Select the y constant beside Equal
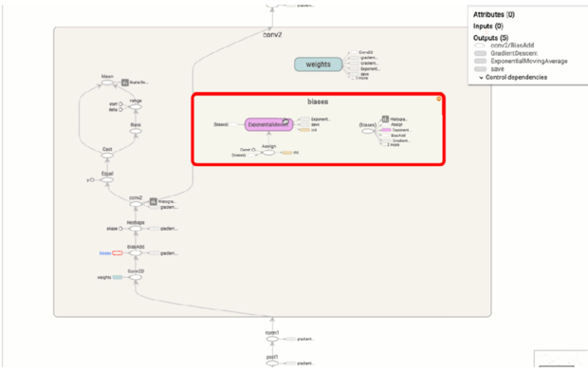588x372 pixels. pyautogui.click(x=92, y=179)
